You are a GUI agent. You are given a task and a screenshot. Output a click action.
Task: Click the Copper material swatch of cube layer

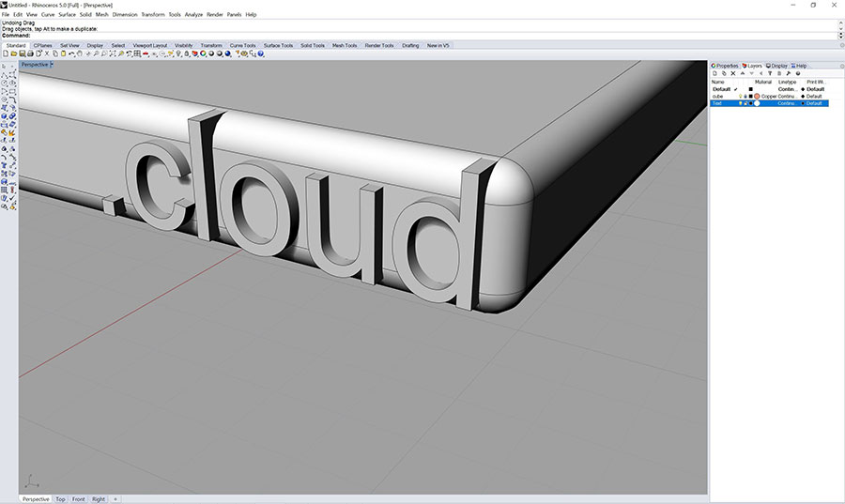(757, 97)
